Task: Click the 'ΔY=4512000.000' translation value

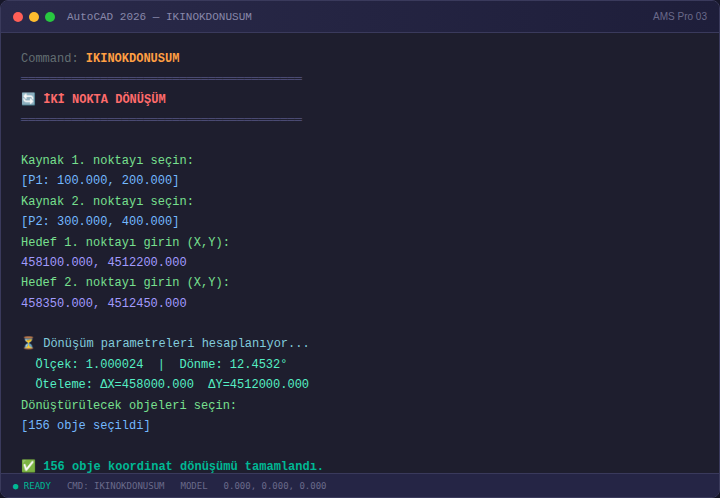Action: (259, 384)
